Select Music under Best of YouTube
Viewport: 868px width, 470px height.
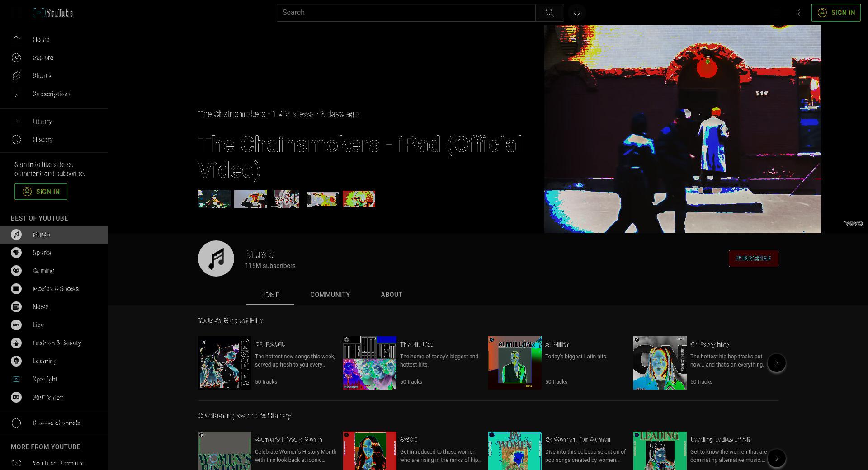[54, 235]
